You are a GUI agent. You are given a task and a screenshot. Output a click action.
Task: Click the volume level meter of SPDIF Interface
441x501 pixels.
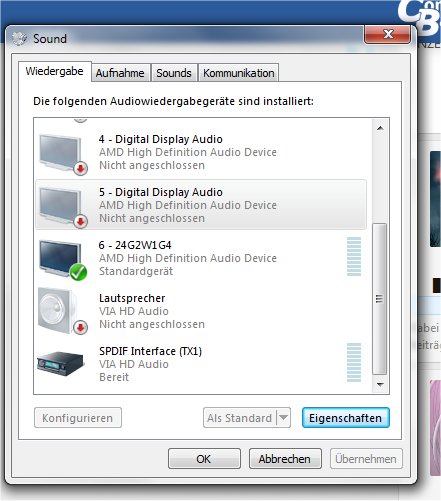point(354,363)
